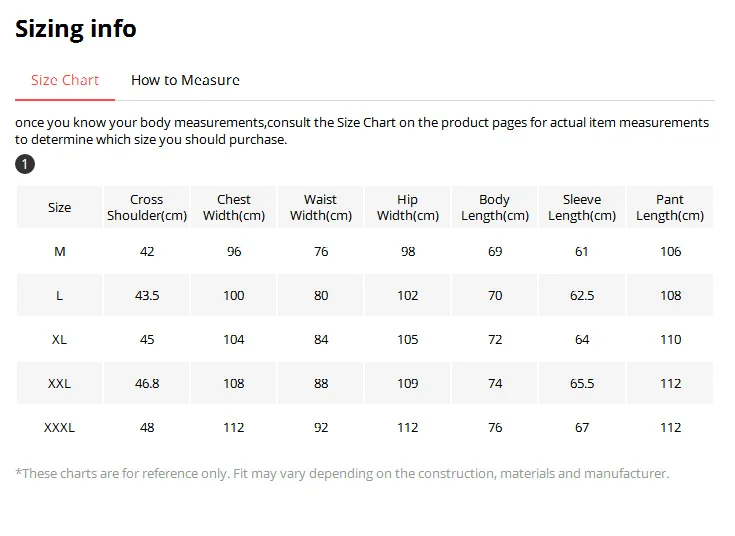Select the Size column header
Image resolution: width=735 pixels, height=536 pixels.
pos(60,207)
